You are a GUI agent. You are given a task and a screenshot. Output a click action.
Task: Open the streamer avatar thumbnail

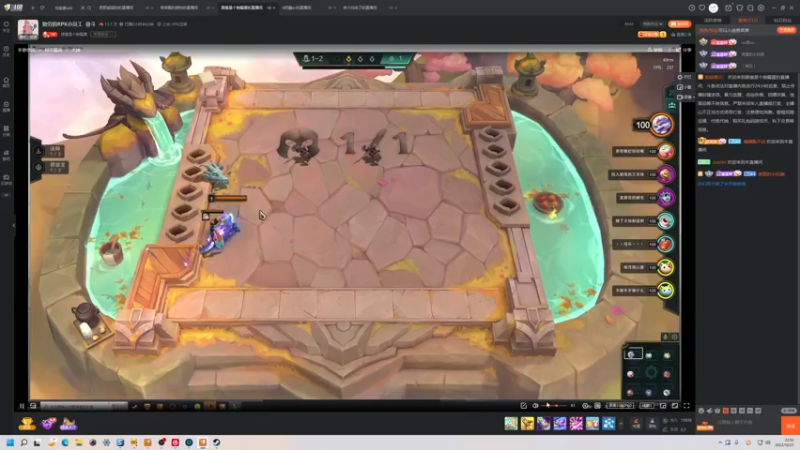[x=28, y=30]
